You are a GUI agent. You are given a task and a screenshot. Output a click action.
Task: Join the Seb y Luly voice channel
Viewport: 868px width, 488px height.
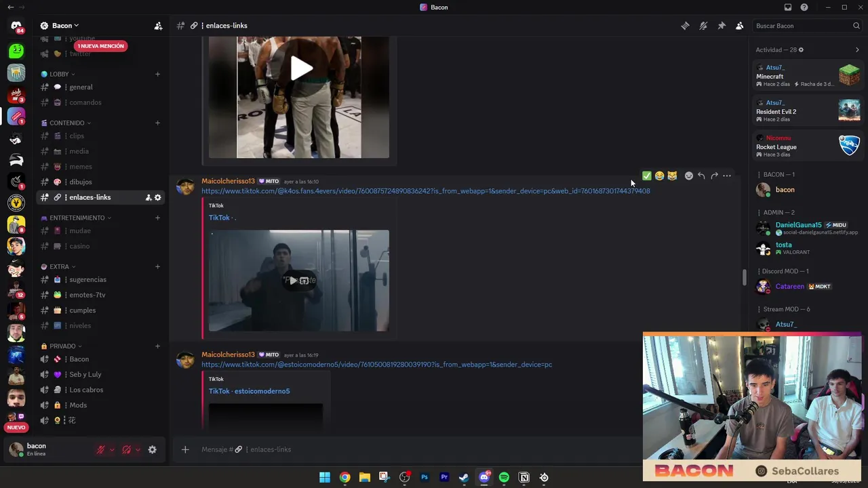(101, 374)
